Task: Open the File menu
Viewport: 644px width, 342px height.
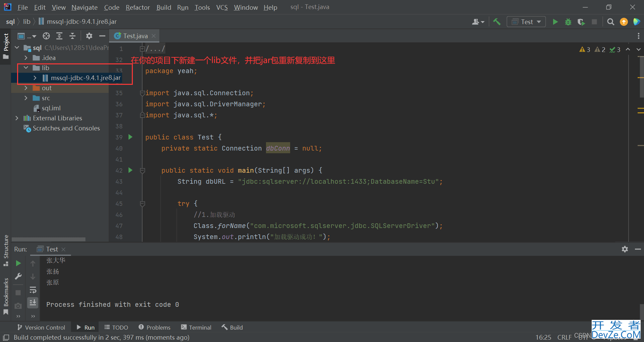Action: 22,7
